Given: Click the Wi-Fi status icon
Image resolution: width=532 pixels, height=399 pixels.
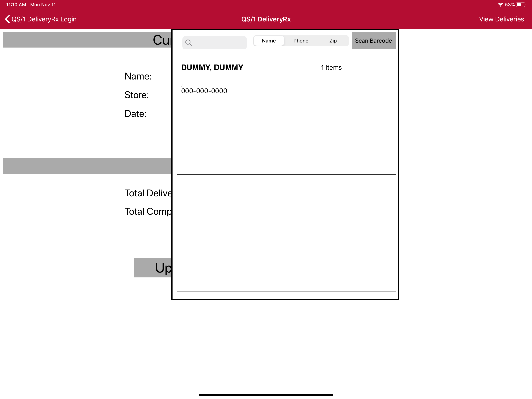Looking at the screenshot, I should [x=500, y=4].
